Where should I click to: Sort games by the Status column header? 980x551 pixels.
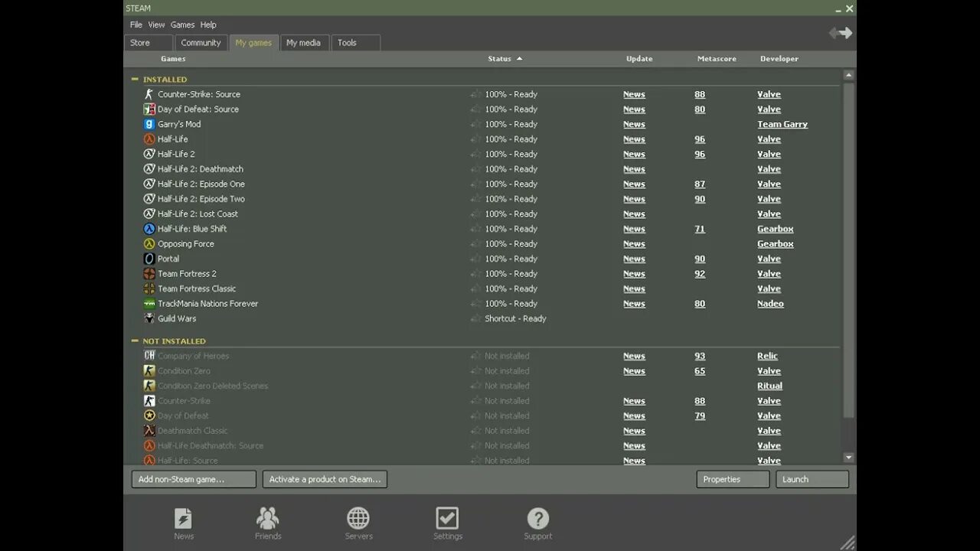505,59
